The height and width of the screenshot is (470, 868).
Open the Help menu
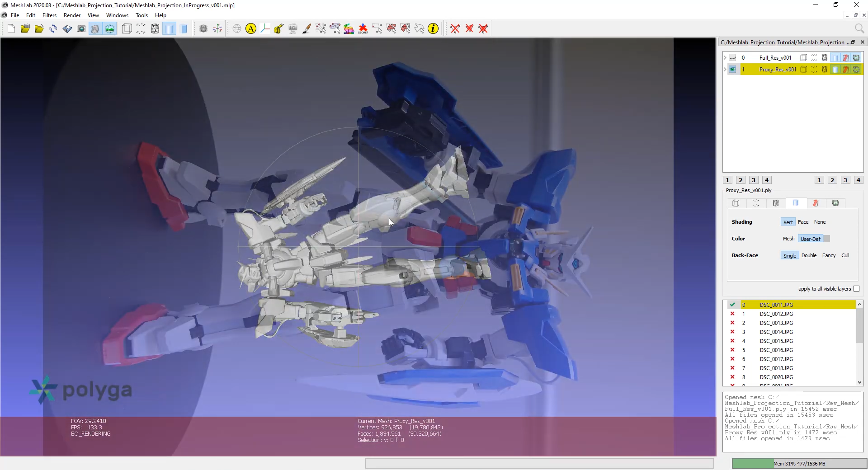click(160, 15)
